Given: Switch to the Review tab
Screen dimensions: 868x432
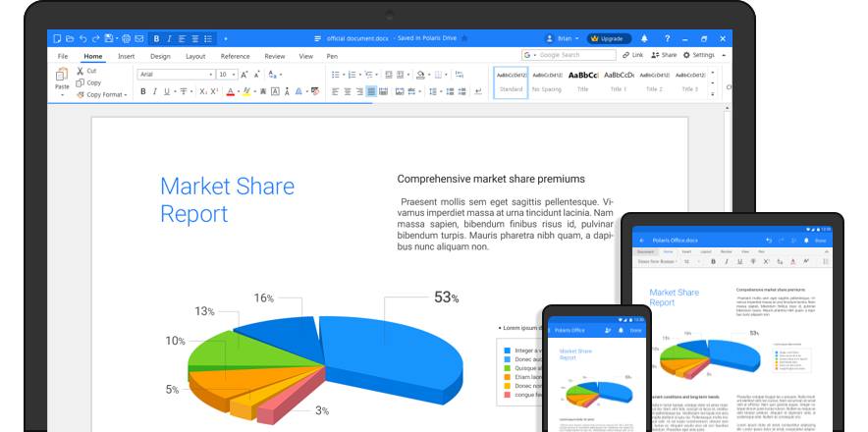Looking at the screenshot, I should [275, 56].
